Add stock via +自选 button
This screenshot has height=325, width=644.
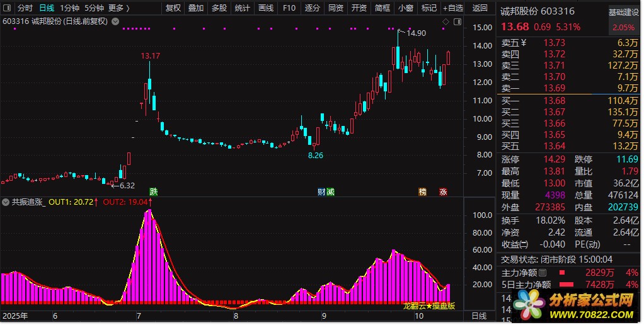pos(452,8)
